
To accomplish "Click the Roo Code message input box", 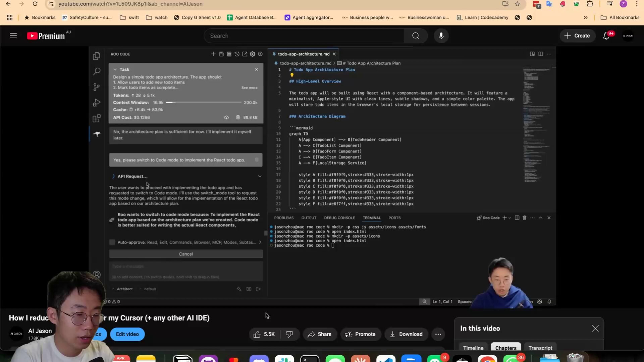I will tap(186, 271).
